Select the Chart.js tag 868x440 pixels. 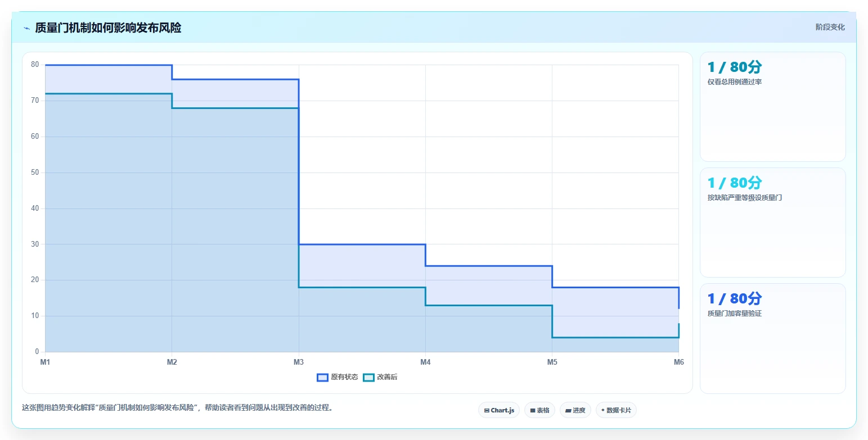(x=499, y=410)
